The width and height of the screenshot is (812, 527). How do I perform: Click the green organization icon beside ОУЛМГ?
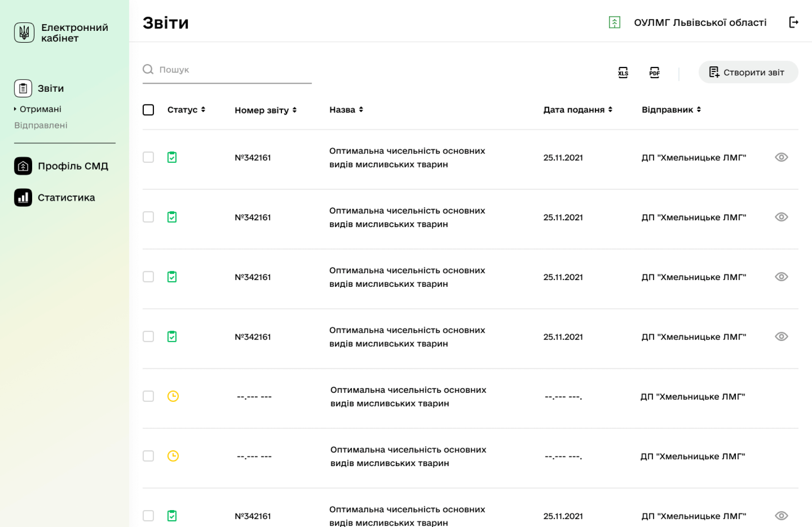[x=614, y=22]
